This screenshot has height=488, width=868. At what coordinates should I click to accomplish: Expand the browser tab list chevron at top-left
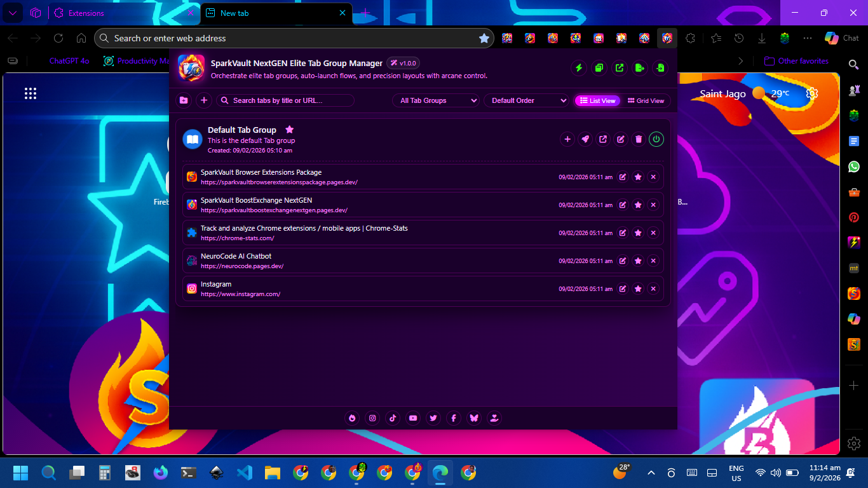pyautogui.click(x=12, y=13)
